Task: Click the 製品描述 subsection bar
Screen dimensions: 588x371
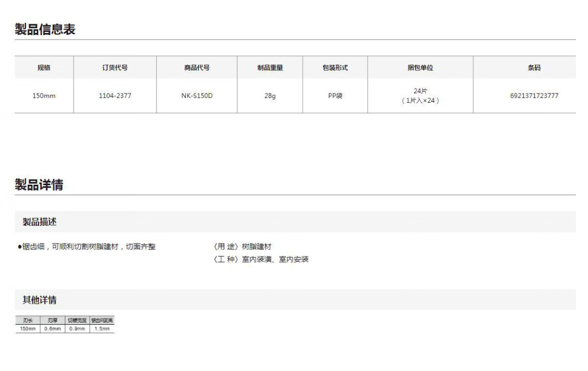Action: point(295,222)
